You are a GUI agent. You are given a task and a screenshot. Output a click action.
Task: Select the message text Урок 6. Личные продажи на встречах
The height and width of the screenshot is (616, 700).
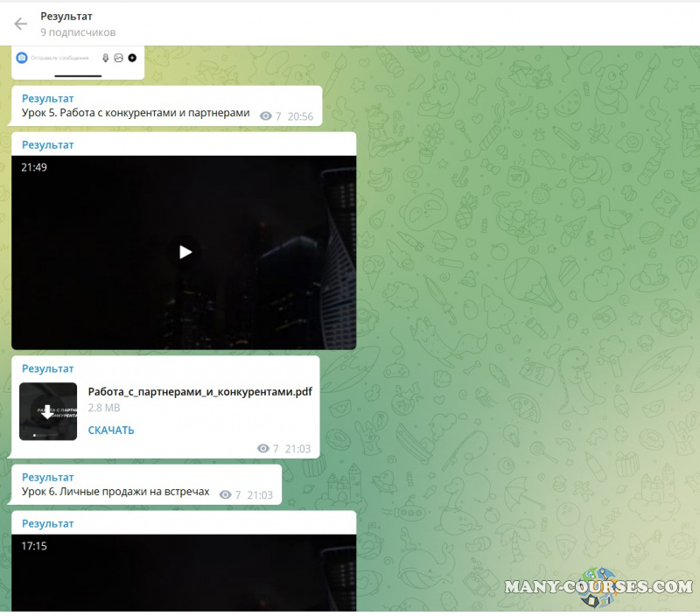[115, 493]
